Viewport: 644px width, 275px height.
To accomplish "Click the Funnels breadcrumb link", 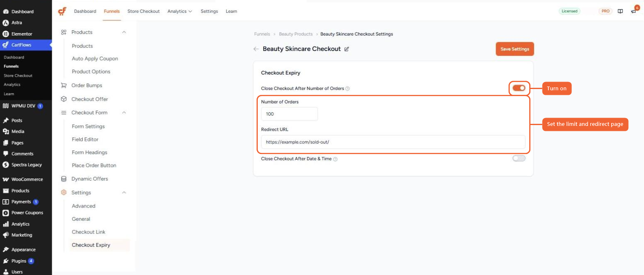I will [x=262, y=34].
